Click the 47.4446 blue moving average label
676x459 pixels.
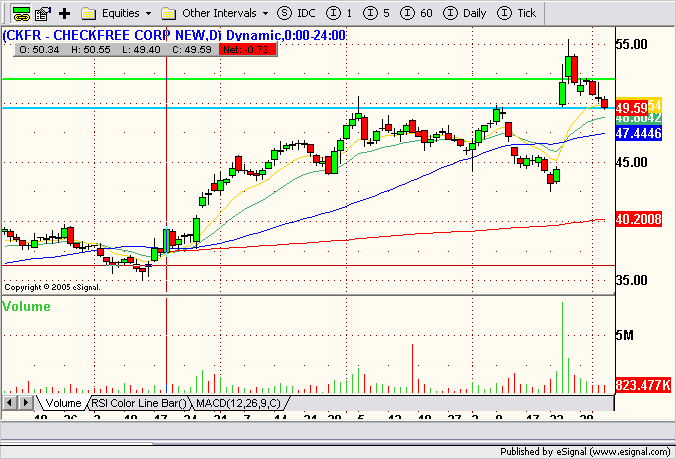point(638,134)
